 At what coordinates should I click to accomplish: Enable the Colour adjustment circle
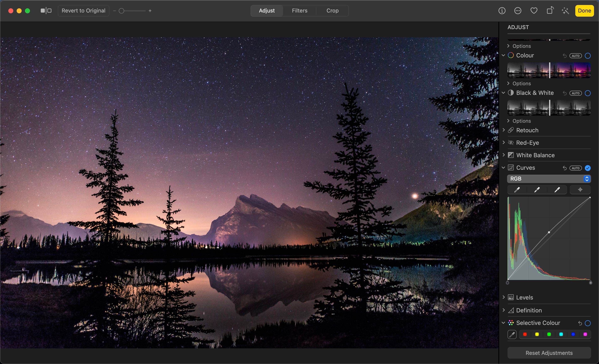pos(588,56)
